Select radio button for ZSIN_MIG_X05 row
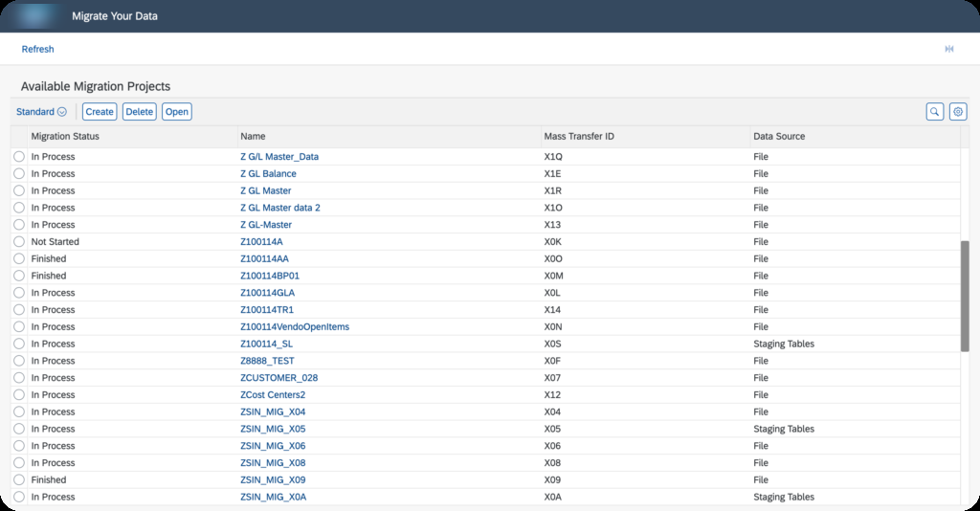980x511 pixels. [x=19, y=429]
